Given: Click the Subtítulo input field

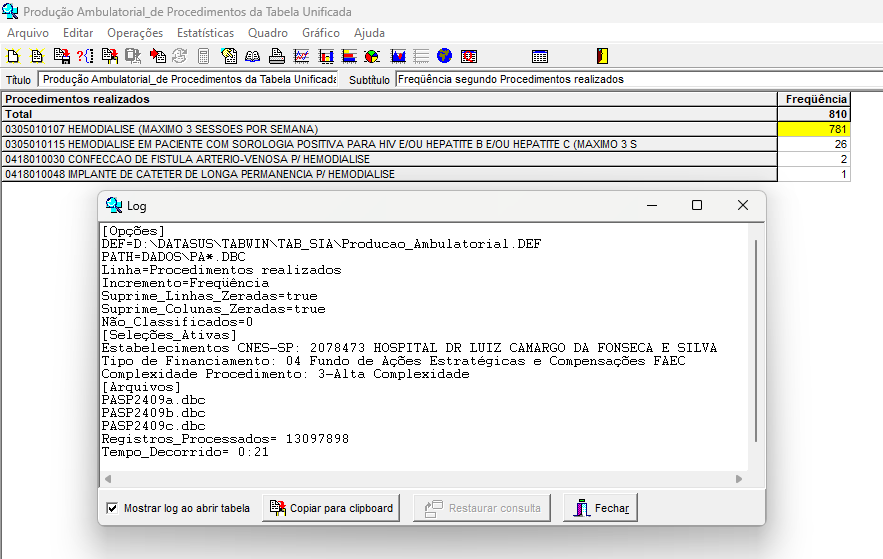Looking at the screenshot, I should coord(639,79).
